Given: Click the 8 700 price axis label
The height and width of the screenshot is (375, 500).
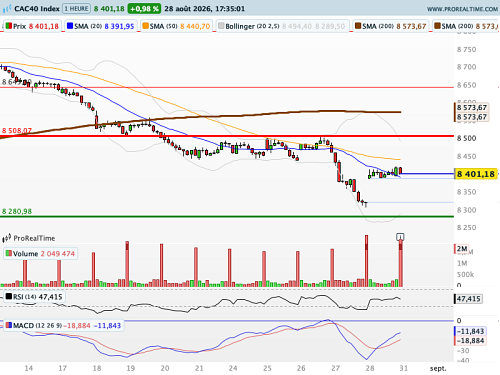Looking at the screenshot, I should [x=466, y=67].
